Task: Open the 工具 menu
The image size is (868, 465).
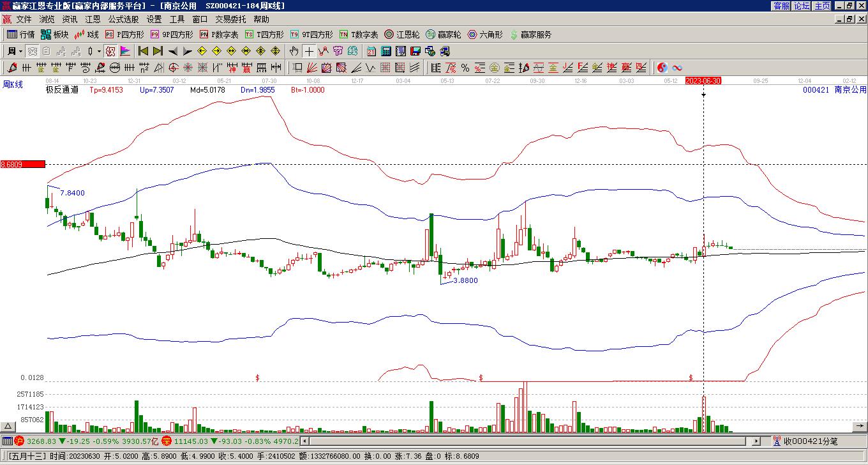Action: pyautogui.click(x=177, y=20)
